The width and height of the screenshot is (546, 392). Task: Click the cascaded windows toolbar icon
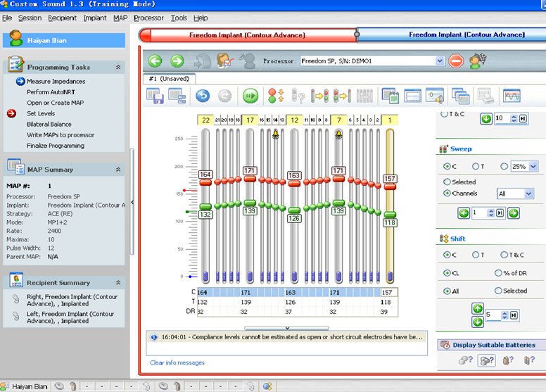pyautogui.click(x=461, y=96)
